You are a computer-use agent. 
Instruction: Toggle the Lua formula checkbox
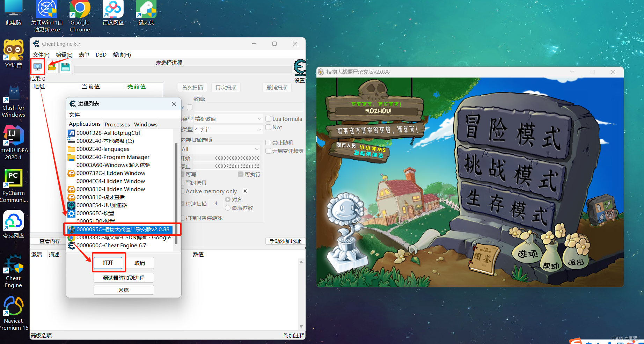click(268, 119)
